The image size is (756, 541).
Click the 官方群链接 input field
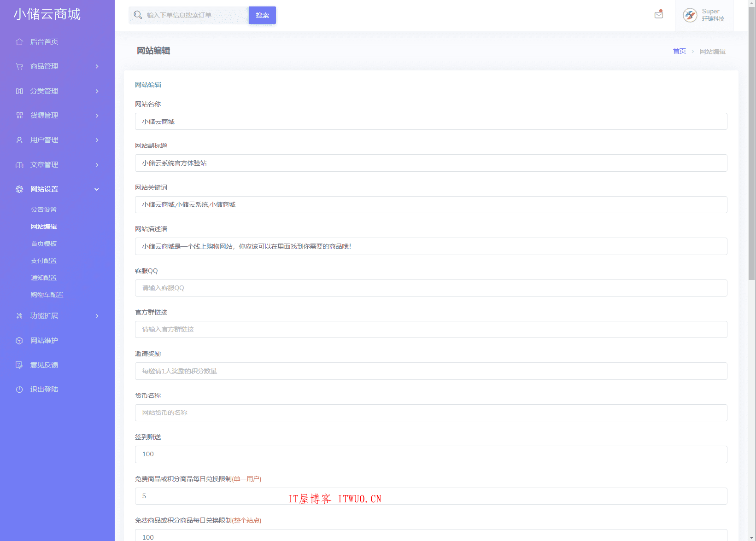tap(431, 329)
